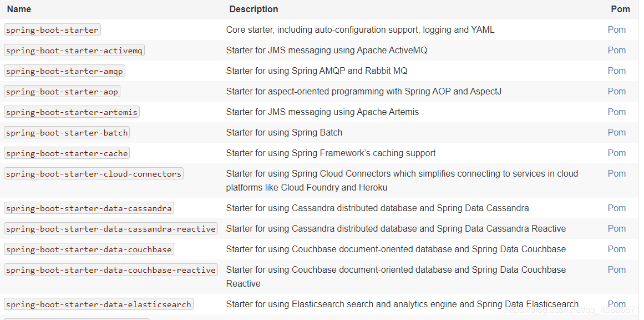
Task: Open the Pom link for spring-boot-starter-activemq
Action: pyautogui.click(x=616, y=51)
